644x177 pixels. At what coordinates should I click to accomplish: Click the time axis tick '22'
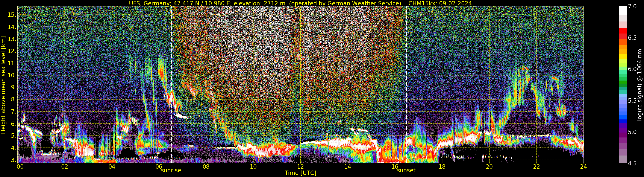click(536, 167)
